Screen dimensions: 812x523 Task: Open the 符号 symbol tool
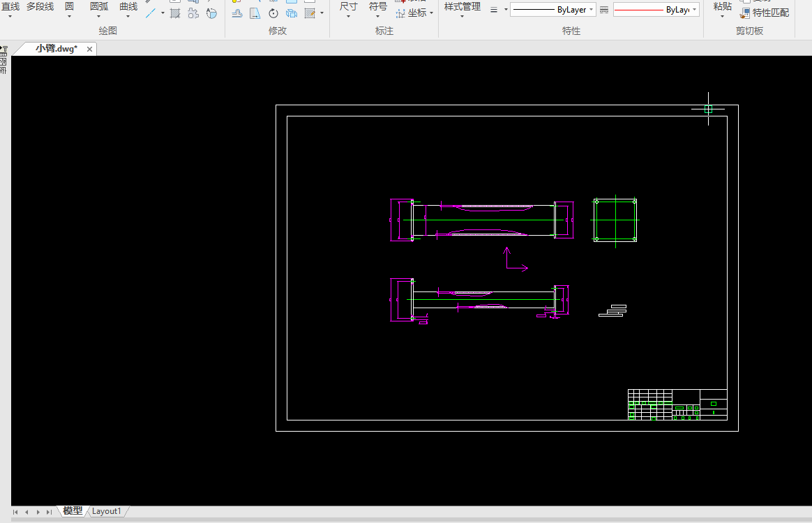377,9
